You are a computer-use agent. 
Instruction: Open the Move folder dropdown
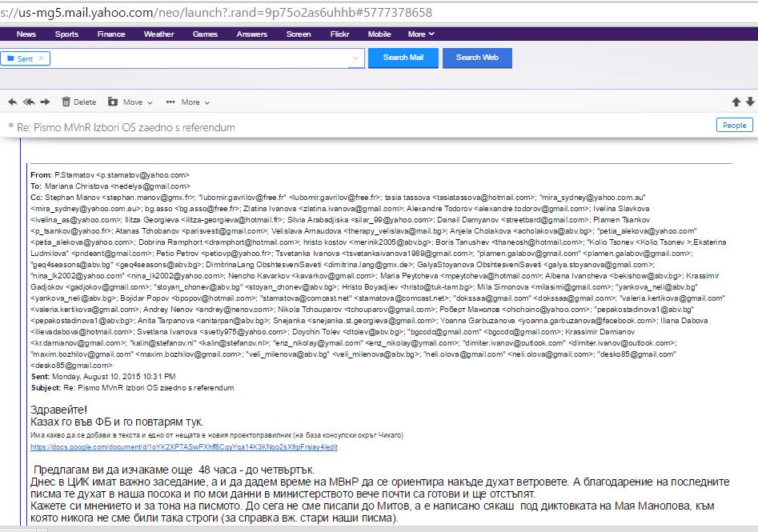coord(125,102)
